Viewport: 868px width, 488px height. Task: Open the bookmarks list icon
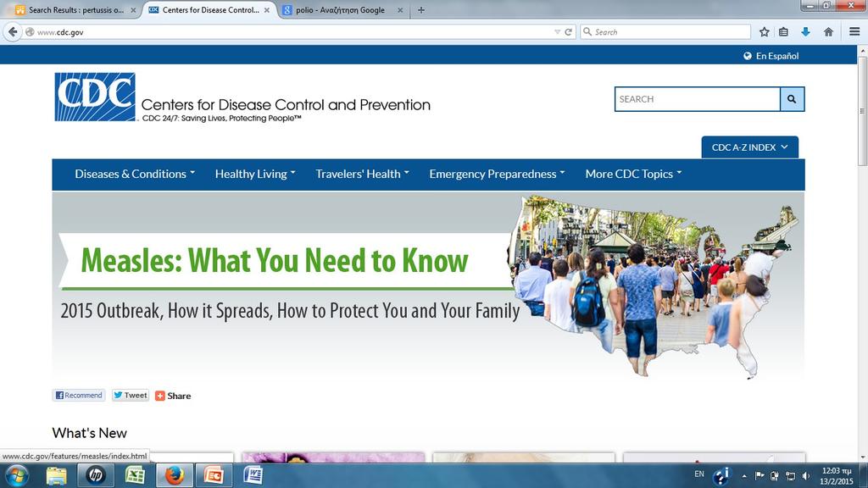(x=783, y=32)
